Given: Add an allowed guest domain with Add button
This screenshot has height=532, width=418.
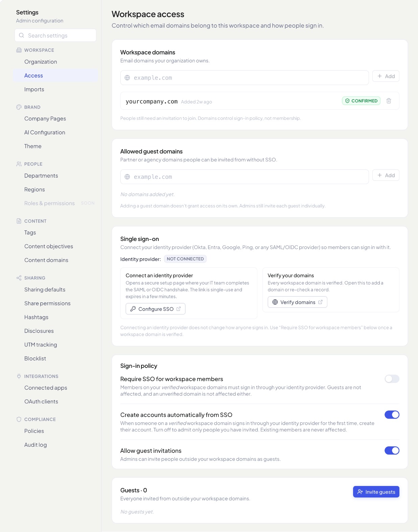Looking at the screenshot, I should [386, 175].
